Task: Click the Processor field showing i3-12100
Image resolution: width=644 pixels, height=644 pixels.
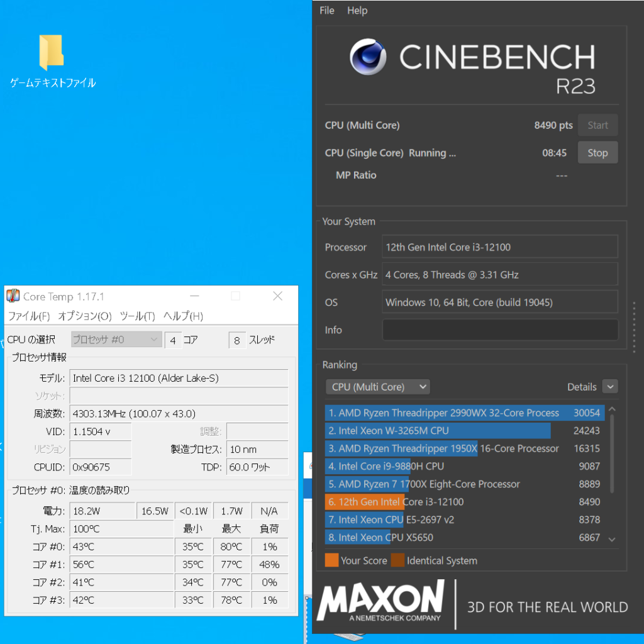Action: tap(500, 247)
